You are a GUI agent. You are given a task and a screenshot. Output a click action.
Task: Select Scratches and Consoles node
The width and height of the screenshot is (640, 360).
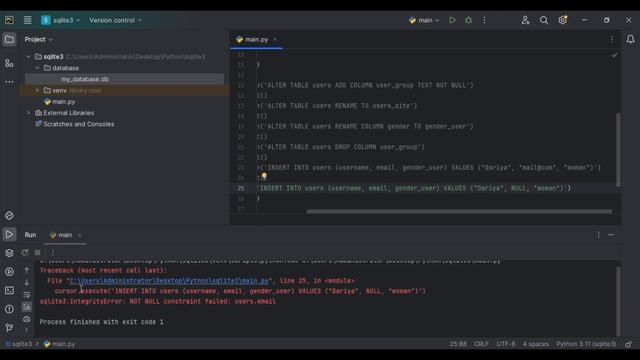coord(75,124)
